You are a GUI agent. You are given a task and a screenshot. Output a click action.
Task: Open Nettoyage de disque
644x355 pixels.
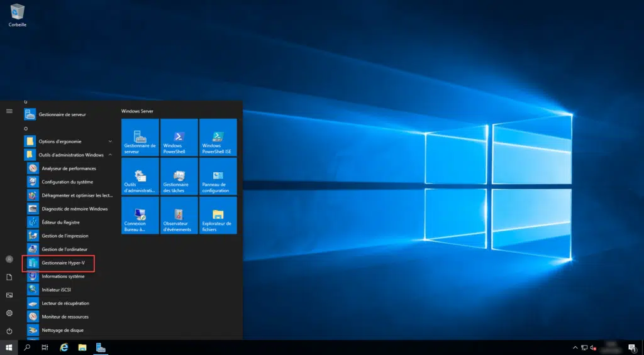coord(68,330)
